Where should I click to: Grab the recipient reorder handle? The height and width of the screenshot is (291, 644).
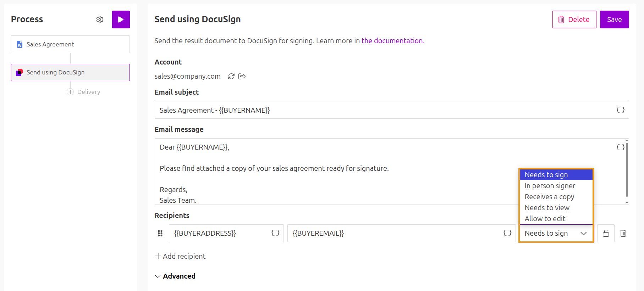click(x=160, y=233)
